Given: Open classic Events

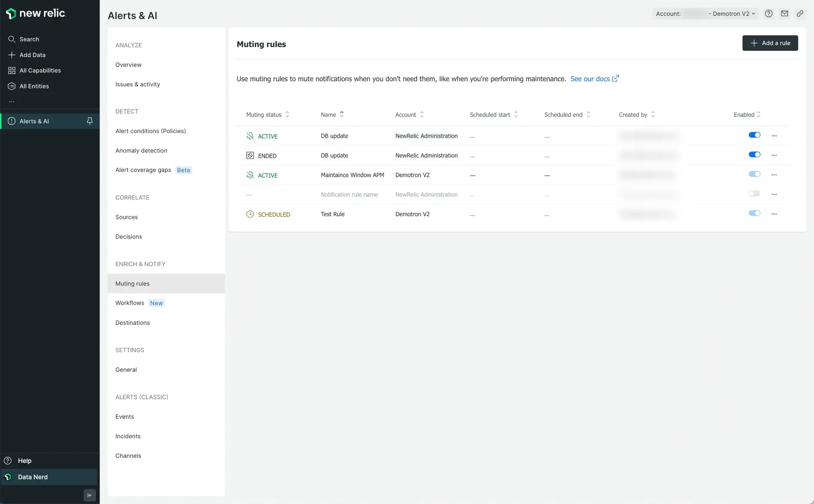Looking at the screenshot, I should click(125, 417).
